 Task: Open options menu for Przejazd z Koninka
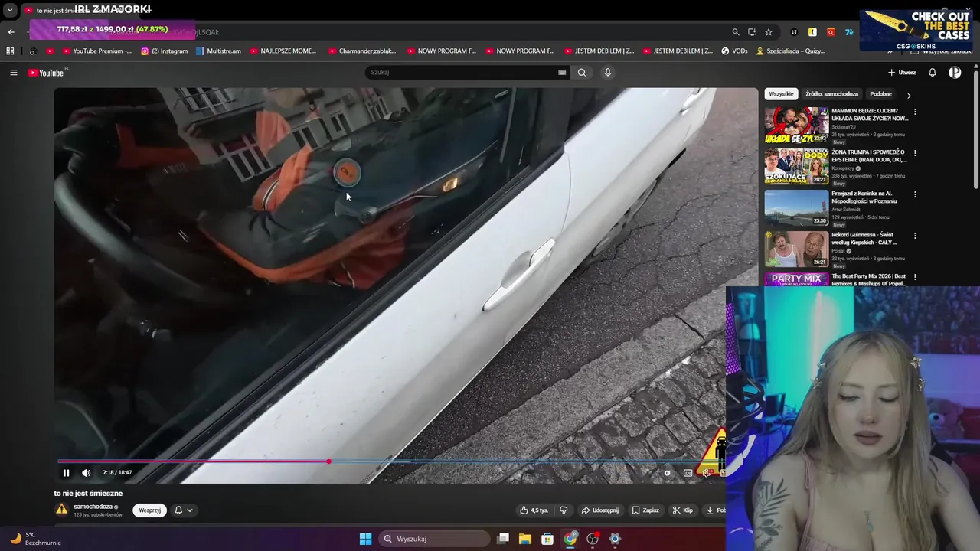point(915,194)
